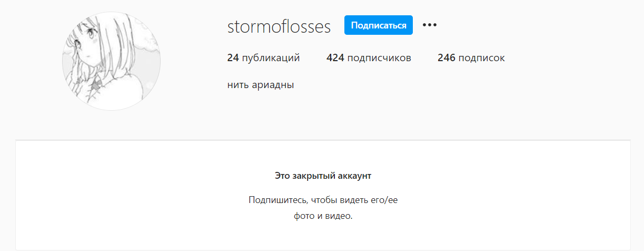
Task: Click the number 24 in posts
Action: [233, 58]
